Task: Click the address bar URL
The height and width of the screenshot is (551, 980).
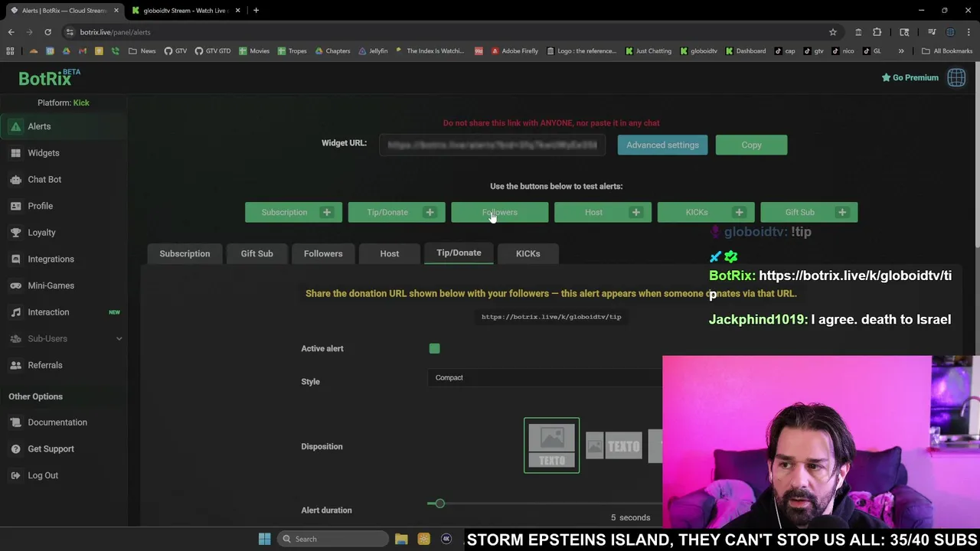Action: click(x=115, y=32)
